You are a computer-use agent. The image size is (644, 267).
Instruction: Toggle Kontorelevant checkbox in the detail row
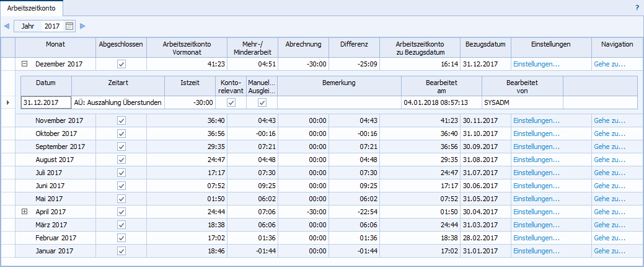[231, 102]
